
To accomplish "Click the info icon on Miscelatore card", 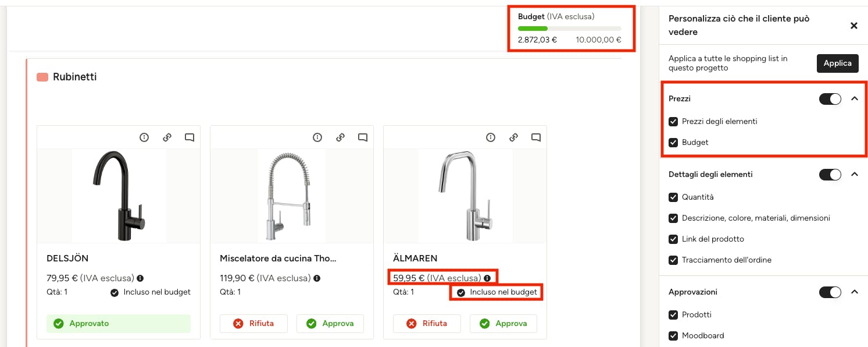I will [x=317, y=137].
